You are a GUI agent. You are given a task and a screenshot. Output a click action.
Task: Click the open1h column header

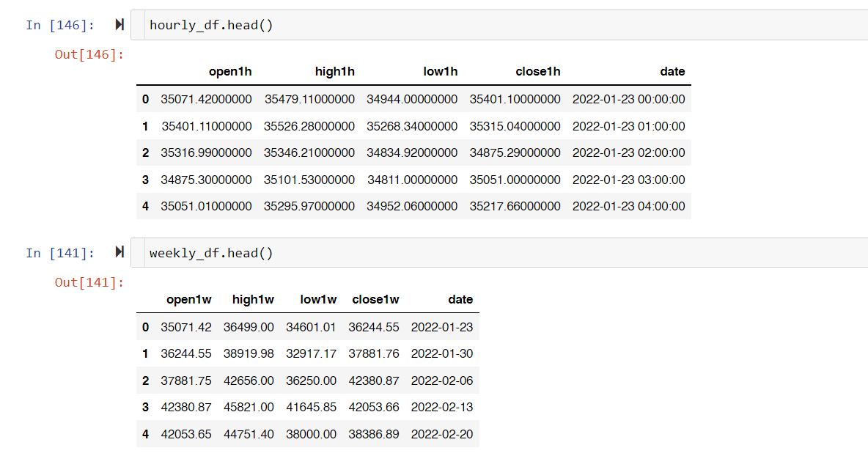(229, 71)
